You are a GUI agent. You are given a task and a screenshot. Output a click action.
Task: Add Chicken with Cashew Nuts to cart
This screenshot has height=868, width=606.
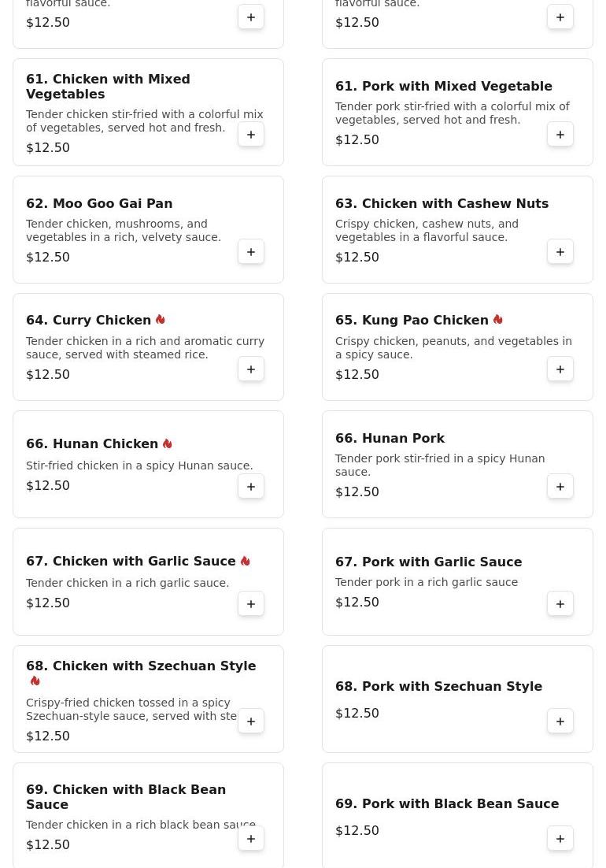point(560,252)
